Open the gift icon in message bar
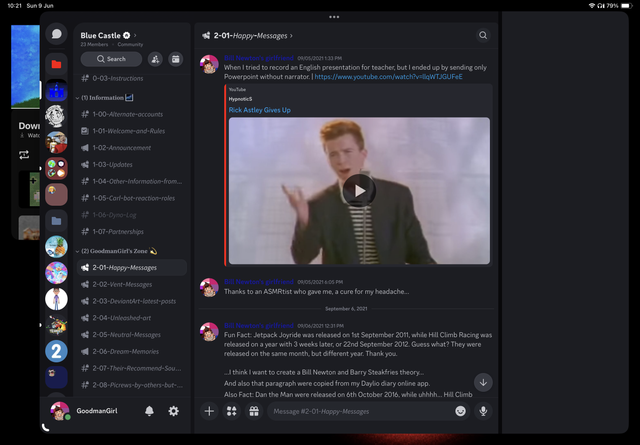This screenshot has height=445, width=640. (254, 411)
